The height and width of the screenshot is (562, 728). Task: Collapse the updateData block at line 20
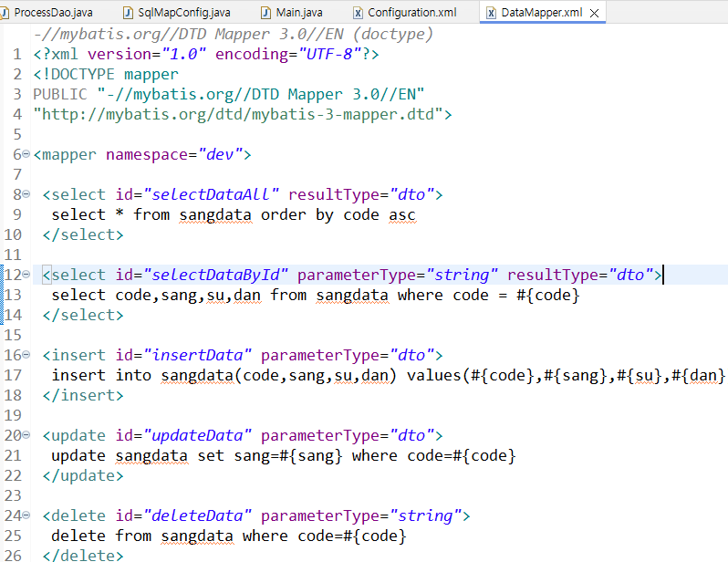point(26,435)
